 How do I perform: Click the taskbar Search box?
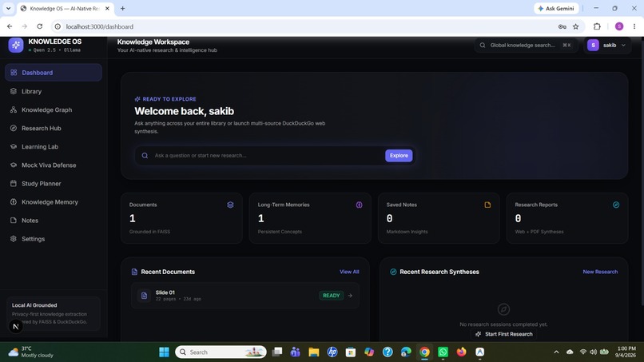coord(221,352)
